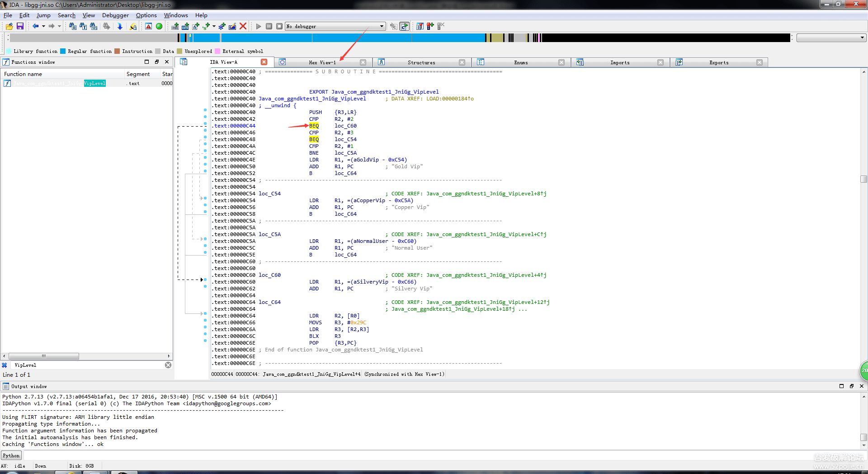Click the highlighted BEQ at address 00000C44

coord(314,126)
